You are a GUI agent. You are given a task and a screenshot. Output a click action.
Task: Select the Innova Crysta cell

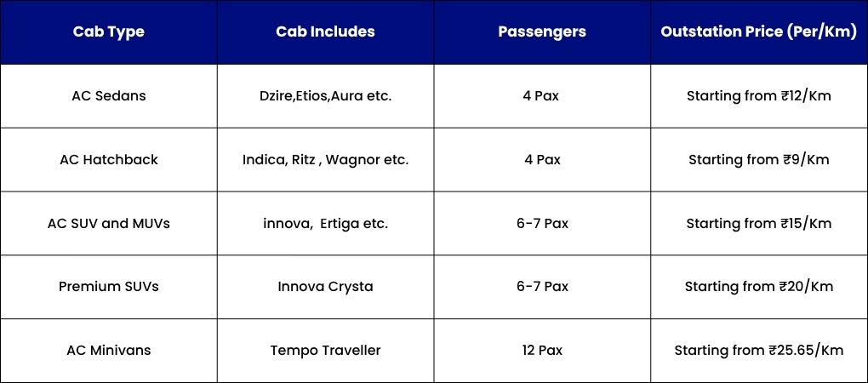tap(325, 287)
